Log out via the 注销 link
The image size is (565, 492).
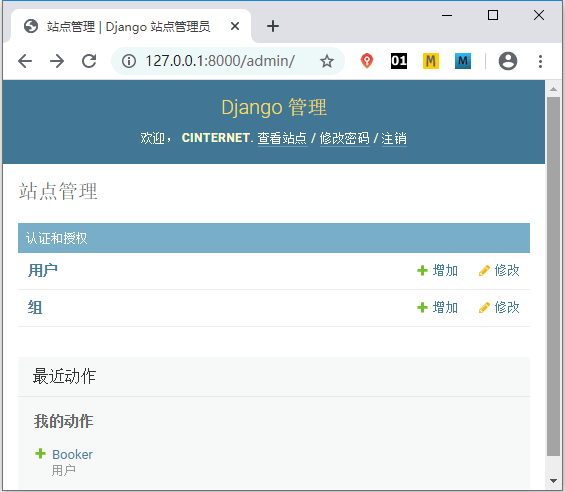point(394,138)
